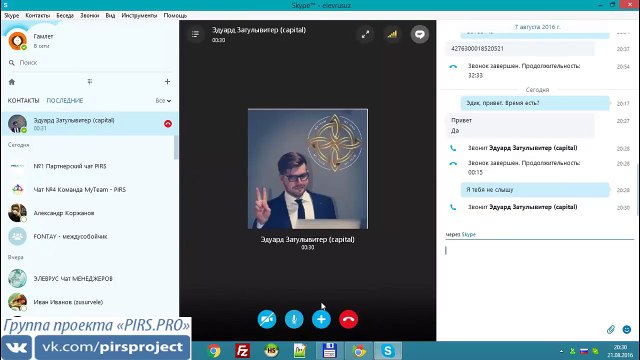The height and width of the screenshot is (360, 640).
Task: Switch to the КОНТАКТЫ tab
Action: coord(23,100)
